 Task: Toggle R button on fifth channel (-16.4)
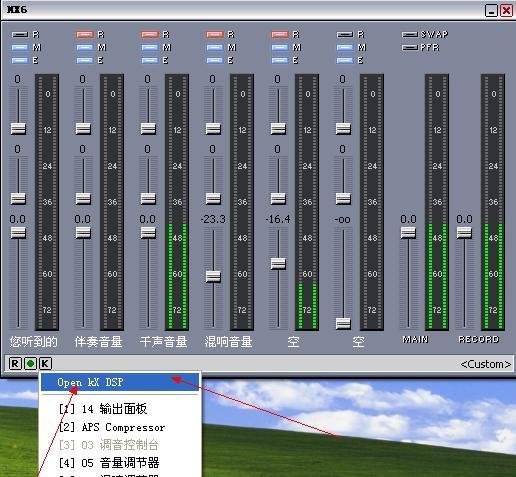click(280, 34)
